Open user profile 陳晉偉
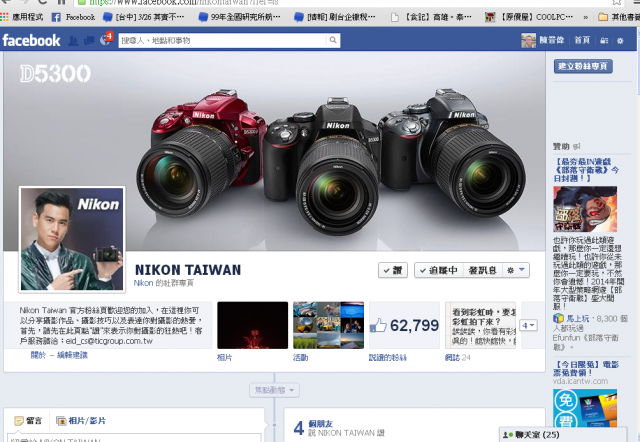 point(543,40)
